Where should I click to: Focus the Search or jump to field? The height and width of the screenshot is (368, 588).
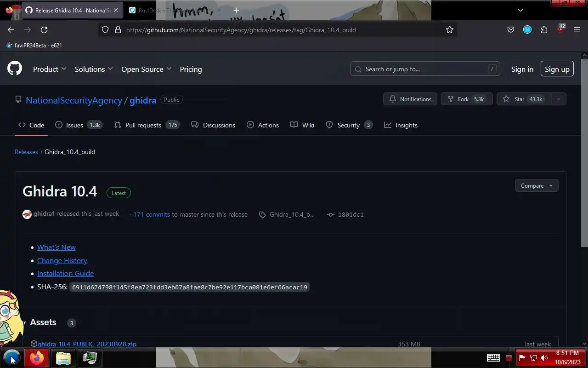coord(425,69)
